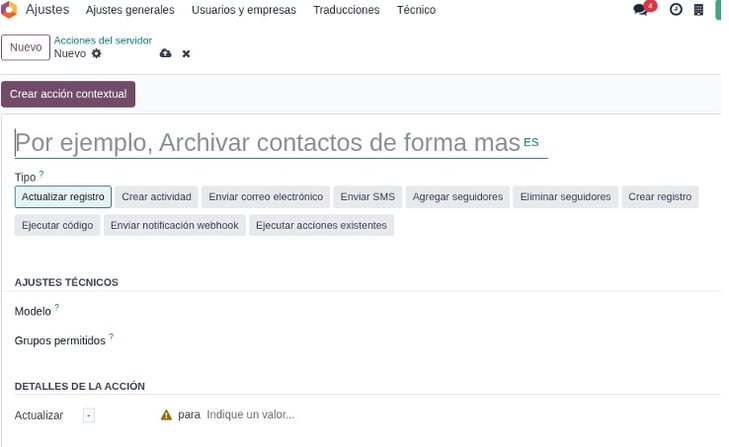This screenshot has width=729, height=447.
Task: Open the company switcher building icon
Action: 698,9
